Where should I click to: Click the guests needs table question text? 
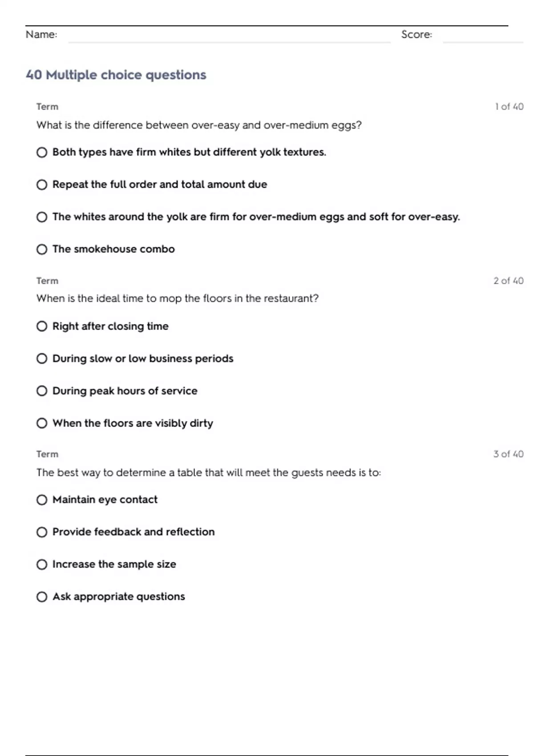[x=209, y=473]
